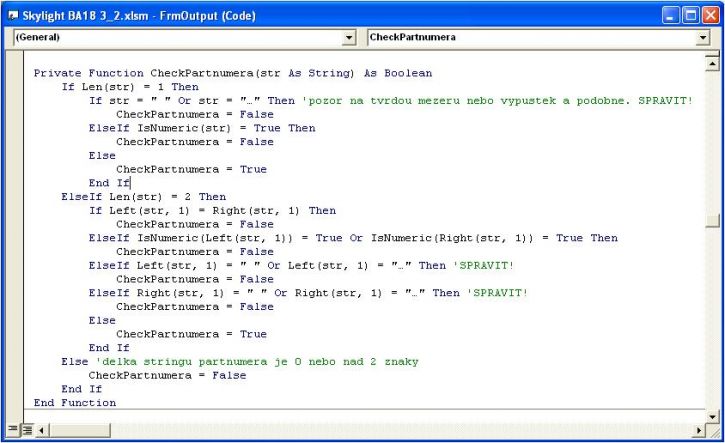Click the vertical scrollbar down arrow
This screenshot has height=443, width=725.
tap(712, 416)
